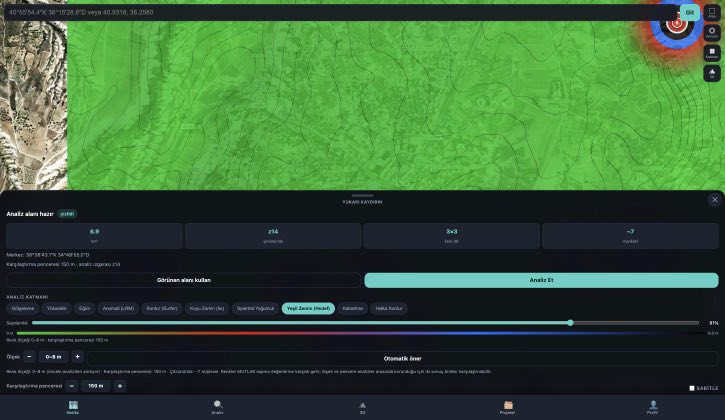
Task: Click the 3×3 tile stat card
Action: [452, 236]
